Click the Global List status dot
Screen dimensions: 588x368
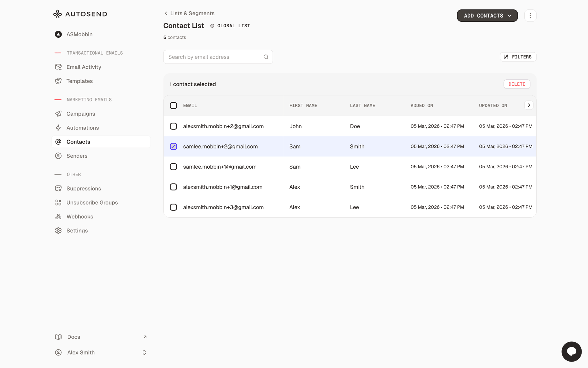(x=212, y=26)
